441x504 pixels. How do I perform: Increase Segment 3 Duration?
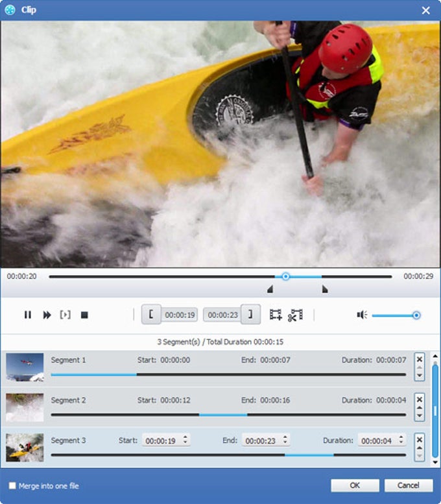[401, 437]
